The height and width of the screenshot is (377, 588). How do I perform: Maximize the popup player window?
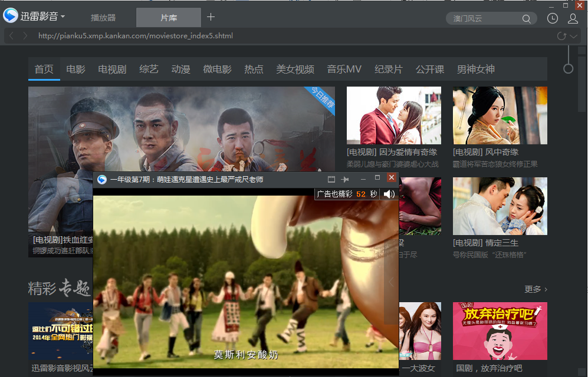(x=377, y=177)
